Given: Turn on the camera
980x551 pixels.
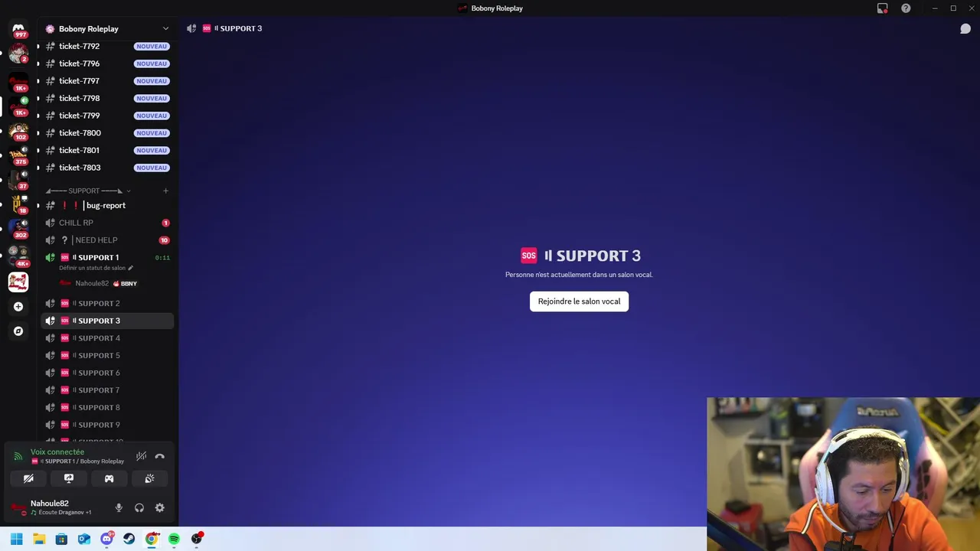Looking at the screenshot, I should tap(28, 478).
